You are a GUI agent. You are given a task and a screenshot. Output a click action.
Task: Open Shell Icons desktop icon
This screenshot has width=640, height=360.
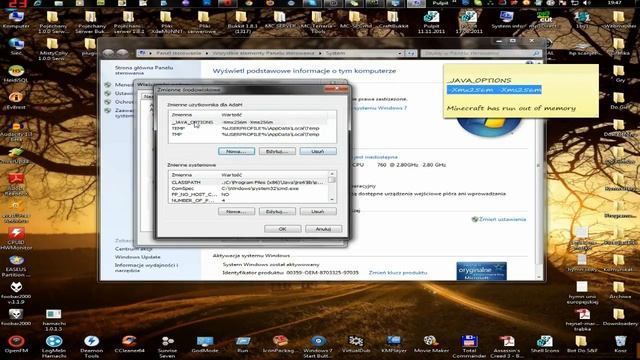(x=545, y=344)
